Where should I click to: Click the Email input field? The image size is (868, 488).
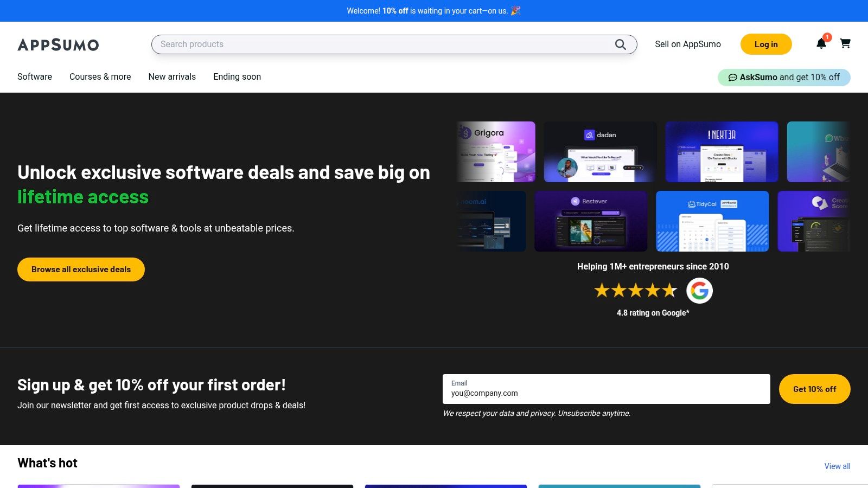point(606,389)
